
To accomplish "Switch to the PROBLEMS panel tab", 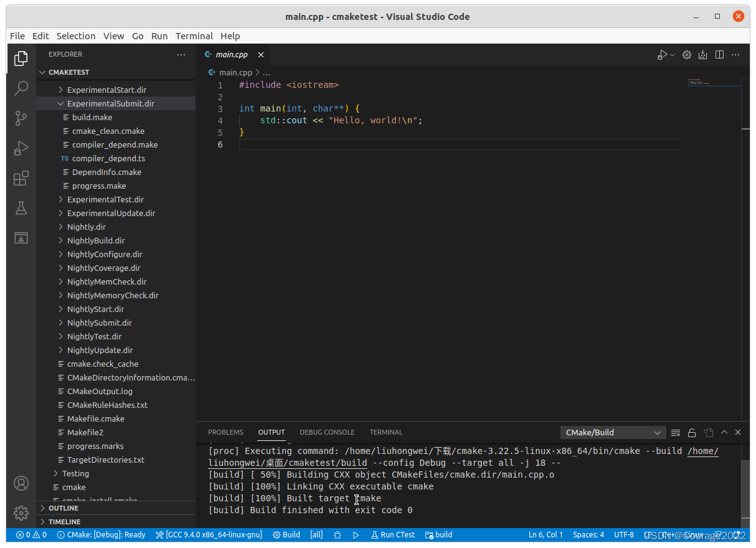I will [x=225, y=432].
